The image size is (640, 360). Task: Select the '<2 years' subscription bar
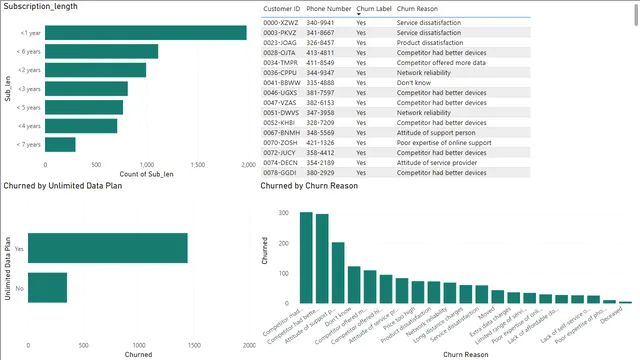(x=96, y=70)
